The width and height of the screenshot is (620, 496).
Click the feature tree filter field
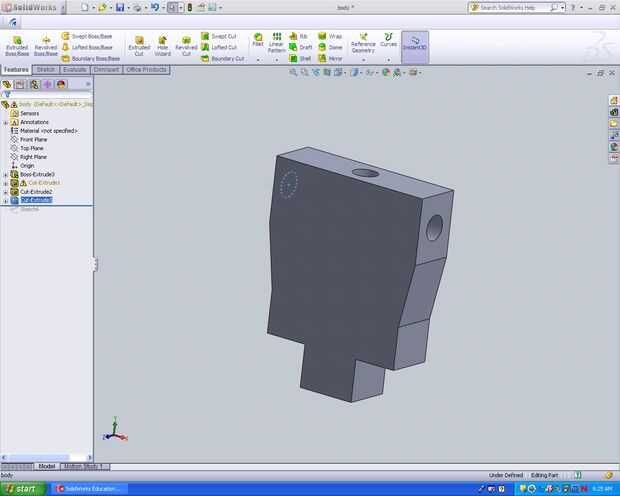[47, 95]
